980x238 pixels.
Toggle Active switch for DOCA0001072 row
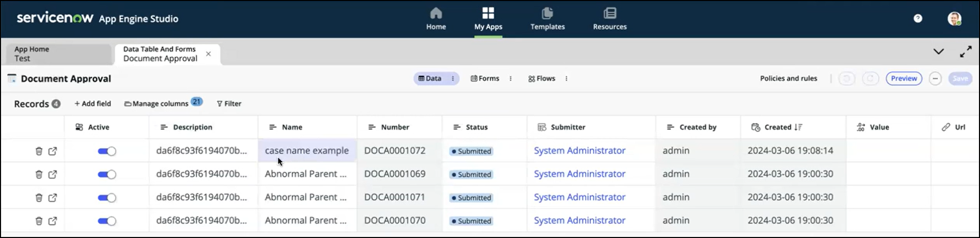(107, 151)
